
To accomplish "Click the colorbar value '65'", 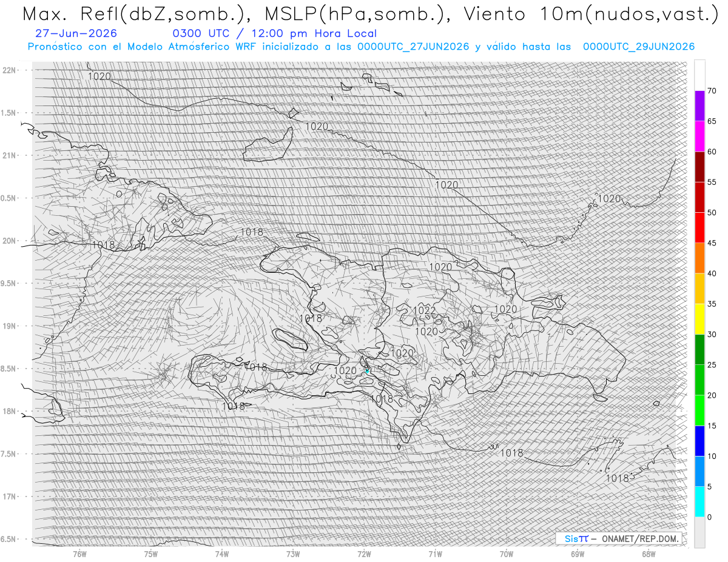I will click(712, 121).
